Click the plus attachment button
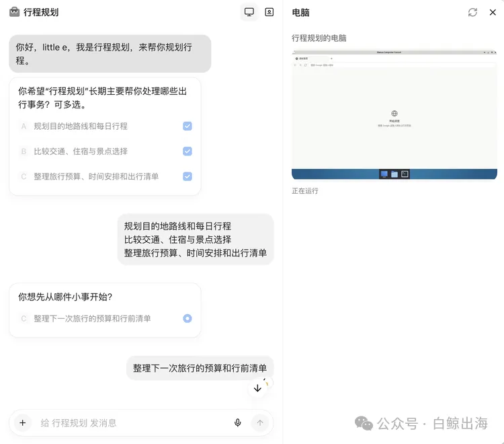This screenshot has height=444, width=504. point(22,422)
